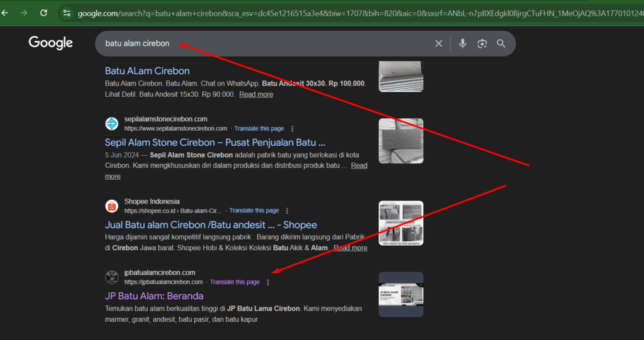The width and height of the screenshot is (644, 340).
Task: Open Jual Batu alam Cirebon Shopee result
Action: (211, 225)
